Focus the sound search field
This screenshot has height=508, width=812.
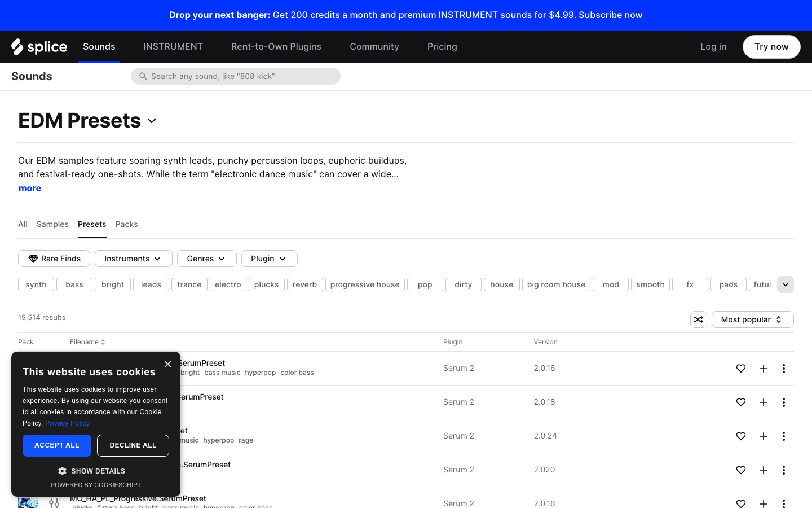point(236,76)
